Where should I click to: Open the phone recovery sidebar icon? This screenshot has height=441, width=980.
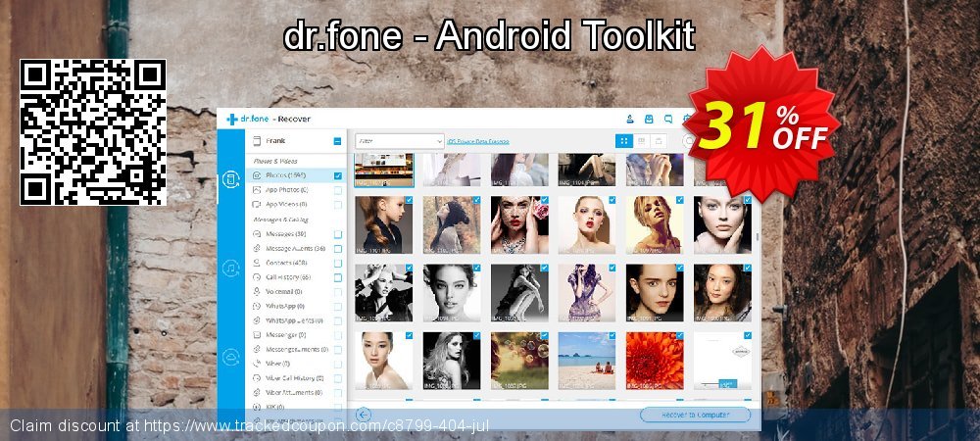coord(230,180)
